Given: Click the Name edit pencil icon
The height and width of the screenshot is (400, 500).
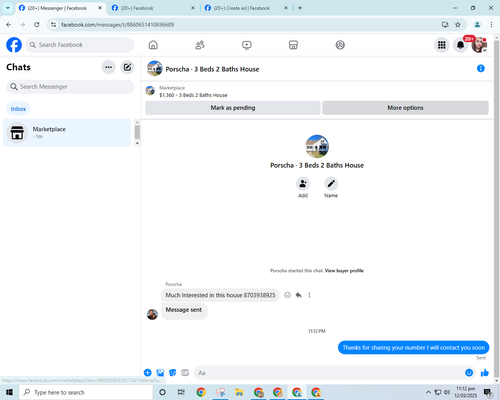Looking at the screenshot, I should click(x=331, y=184).
